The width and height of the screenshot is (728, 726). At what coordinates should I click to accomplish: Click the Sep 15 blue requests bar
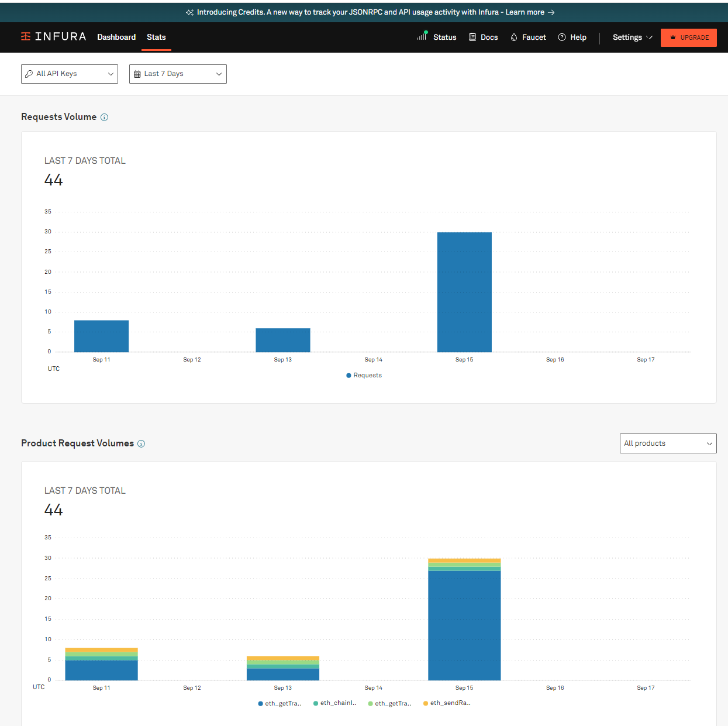pyautogui.click(x=464, y=292)
